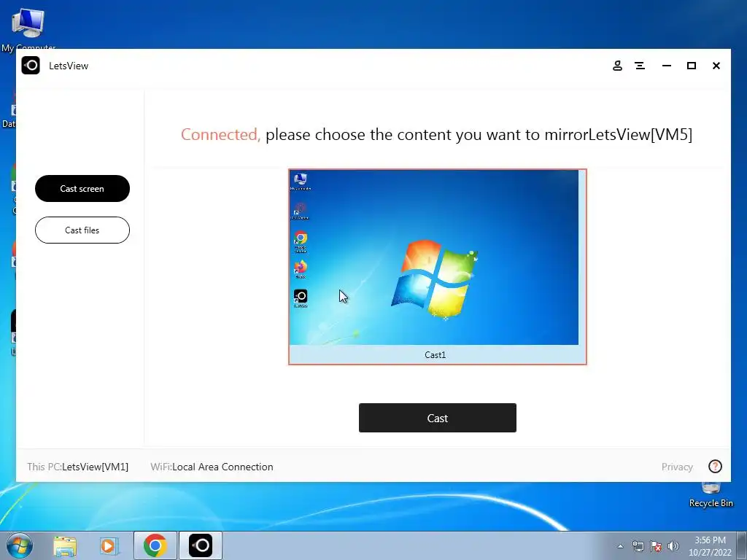Open the help question mark icon

715,466
